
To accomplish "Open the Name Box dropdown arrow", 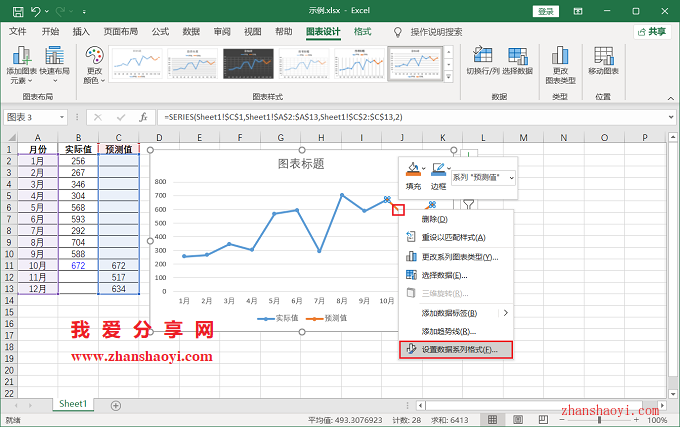I will pyautogui.click(x=62, y=117).
